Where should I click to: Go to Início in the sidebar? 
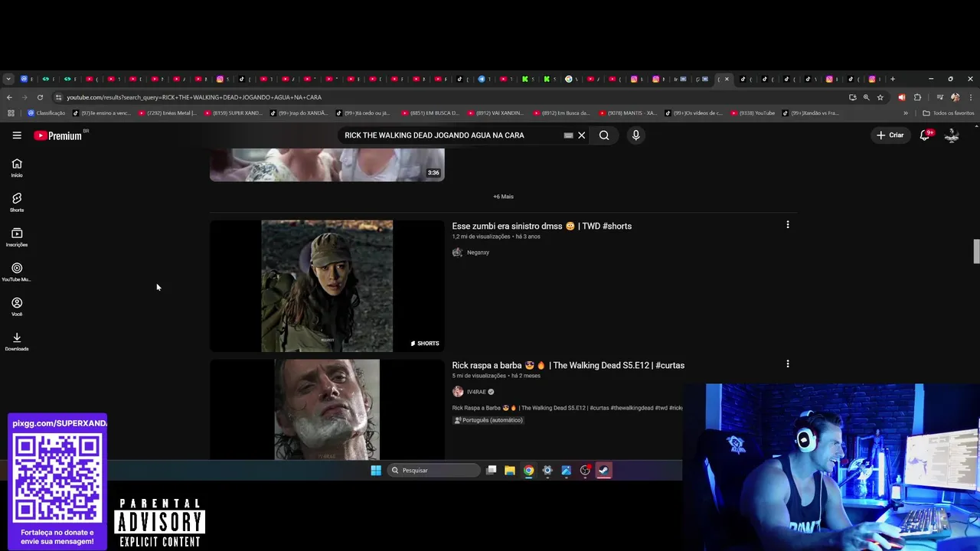pyautogui.click(x=17, y=168)
